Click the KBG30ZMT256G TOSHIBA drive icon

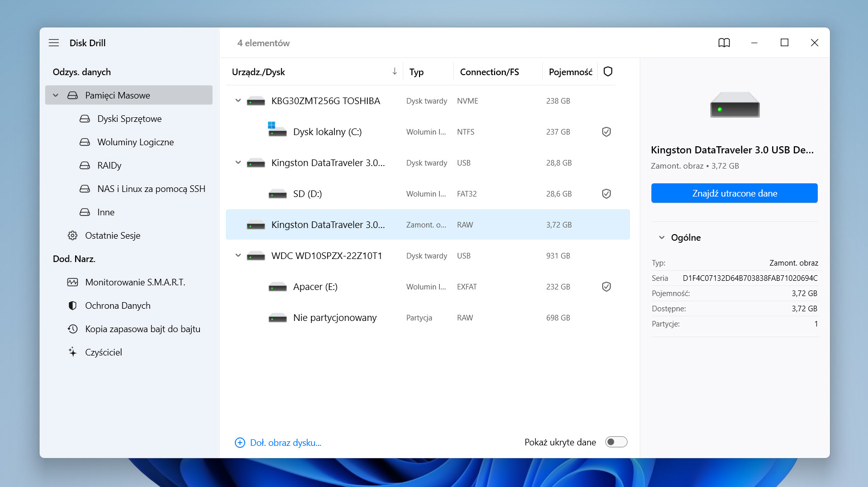(x=256, y=101)
